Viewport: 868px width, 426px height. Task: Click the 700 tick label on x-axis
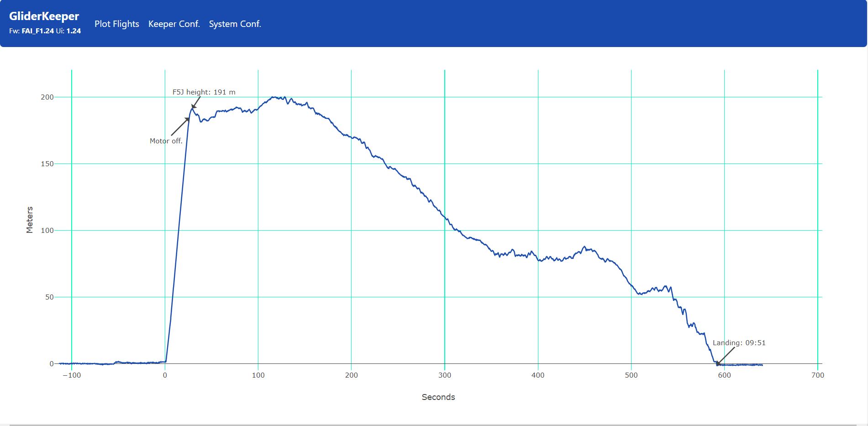(x=817, y=375)
